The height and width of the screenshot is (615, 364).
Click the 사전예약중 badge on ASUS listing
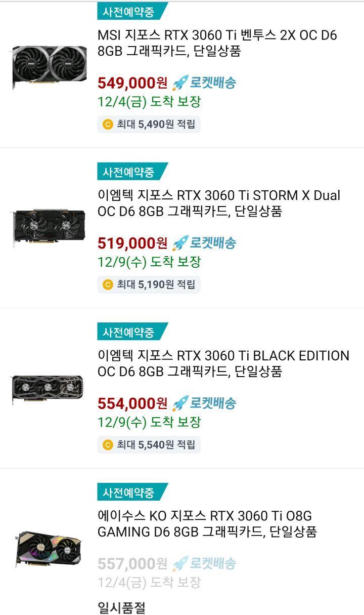129,492
